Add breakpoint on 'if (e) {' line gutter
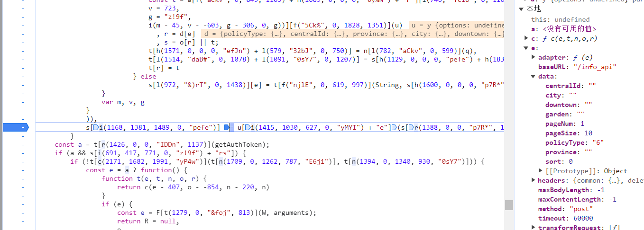Viewport: 644px width, 230px height. 22,204
